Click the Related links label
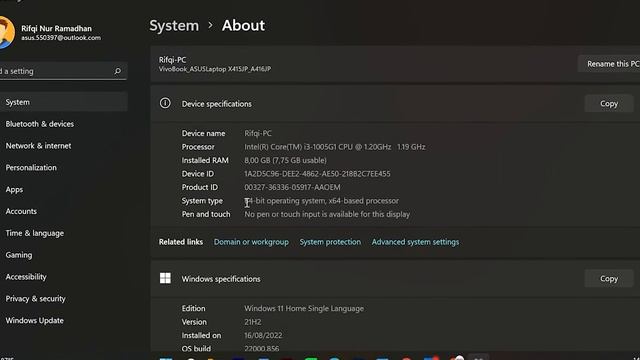This screenshot has width=640, height=360. coord(181,242)
